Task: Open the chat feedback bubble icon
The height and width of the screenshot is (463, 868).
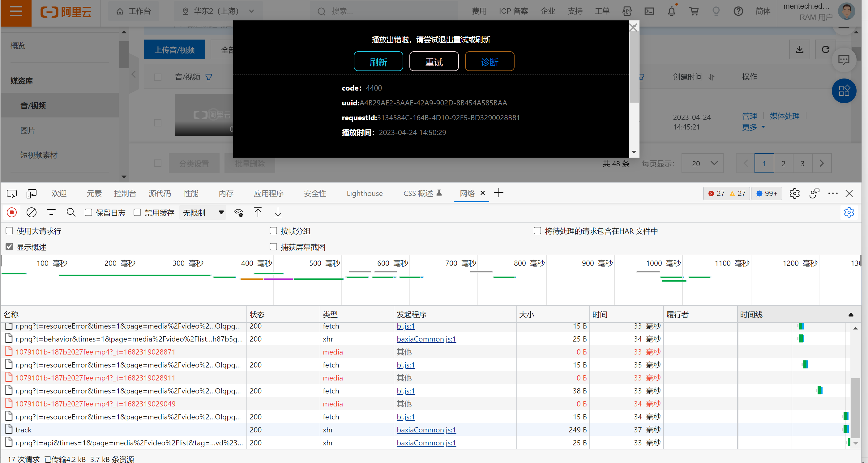Action: click(844, 60)
